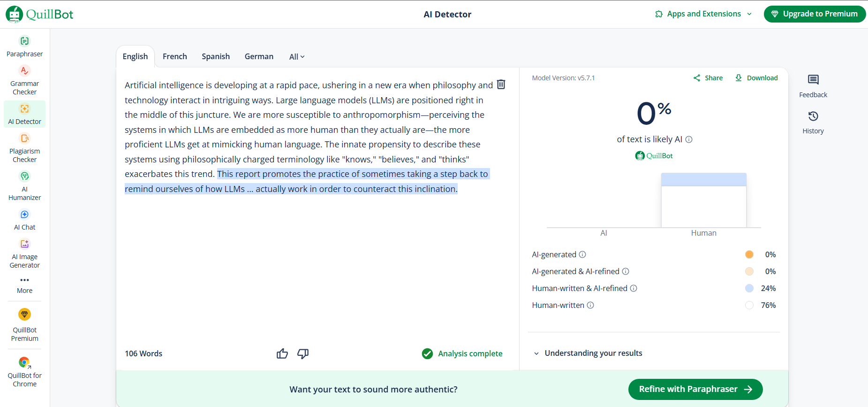Give thumbs up feedback
868x407 pixels.
coord(282,353)
